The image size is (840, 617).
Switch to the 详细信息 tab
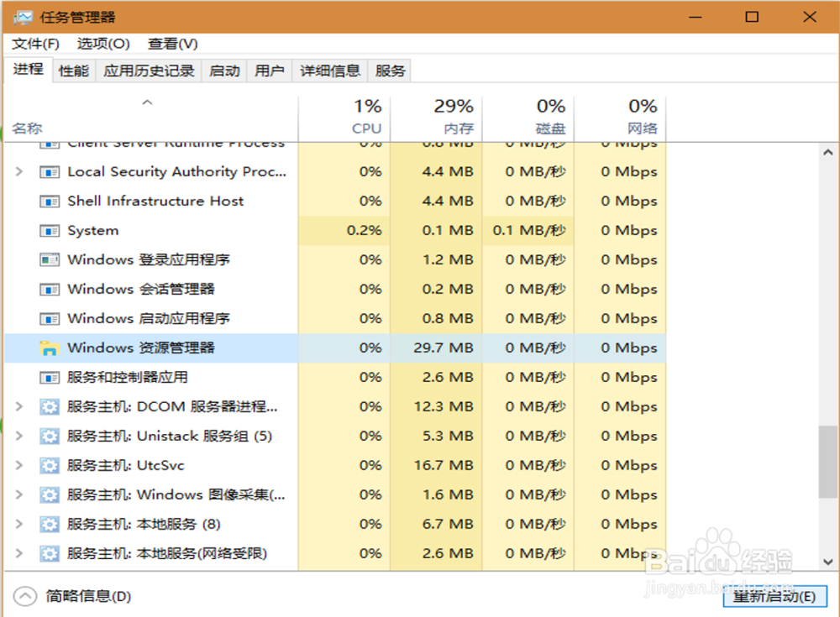pos(330,71)
